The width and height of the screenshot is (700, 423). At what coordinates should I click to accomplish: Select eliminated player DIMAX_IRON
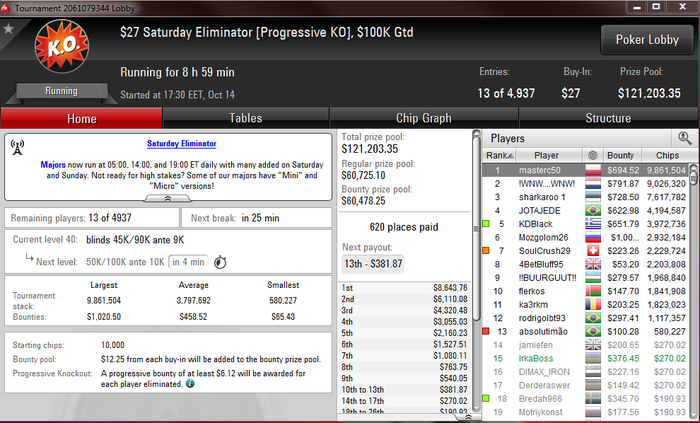(x=586, y=372)
